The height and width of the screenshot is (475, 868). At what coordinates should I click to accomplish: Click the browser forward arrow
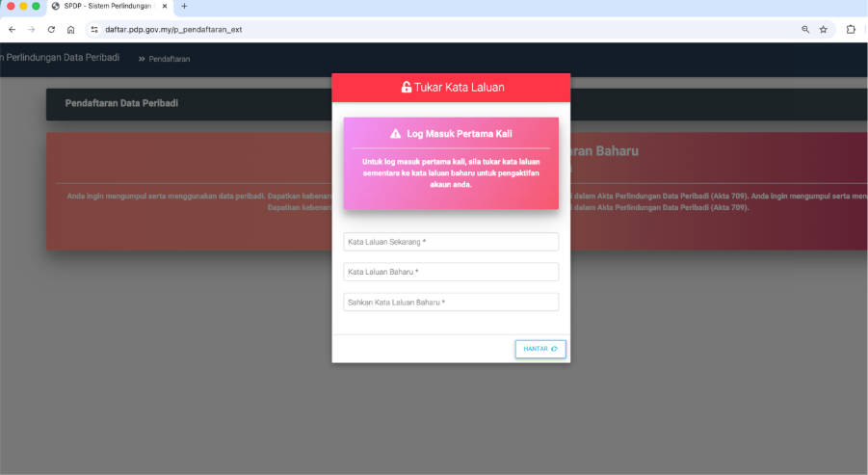click(x=32, y=29)
